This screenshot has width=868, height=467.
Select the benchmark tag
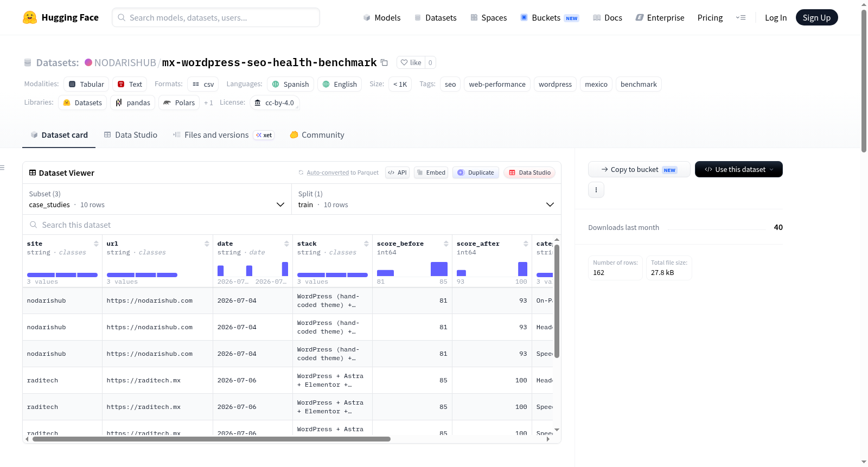639,84
